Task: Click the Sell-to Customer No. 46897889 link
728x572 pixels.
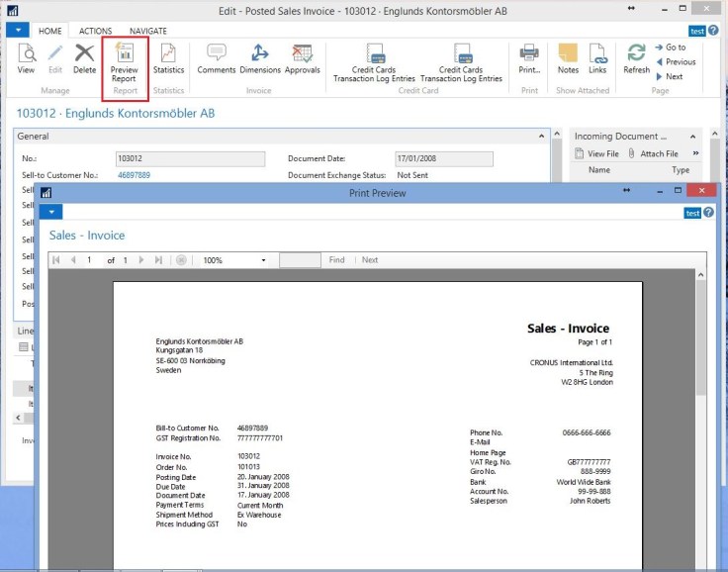Action: (134, 174)
